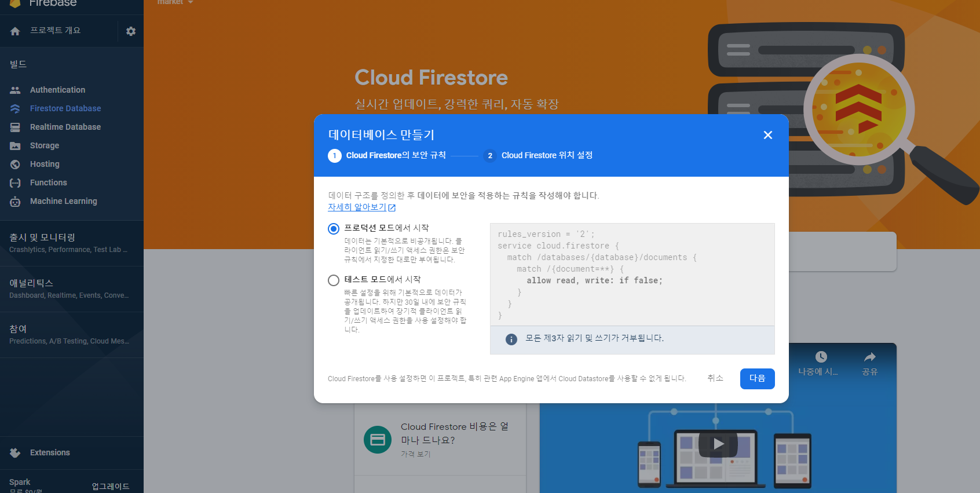Screen dimensions: 980x493
Task: Click step 1 Cloud Firestore의 보안 규칙
Action: tap(387, 155)
